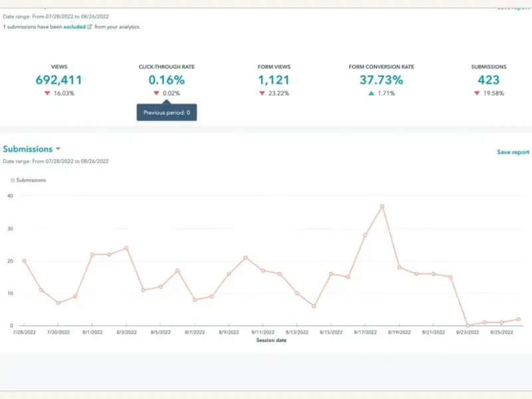Click the red down arrow under Views
This screenshot has height=399, width=532.
coord(47,93)
